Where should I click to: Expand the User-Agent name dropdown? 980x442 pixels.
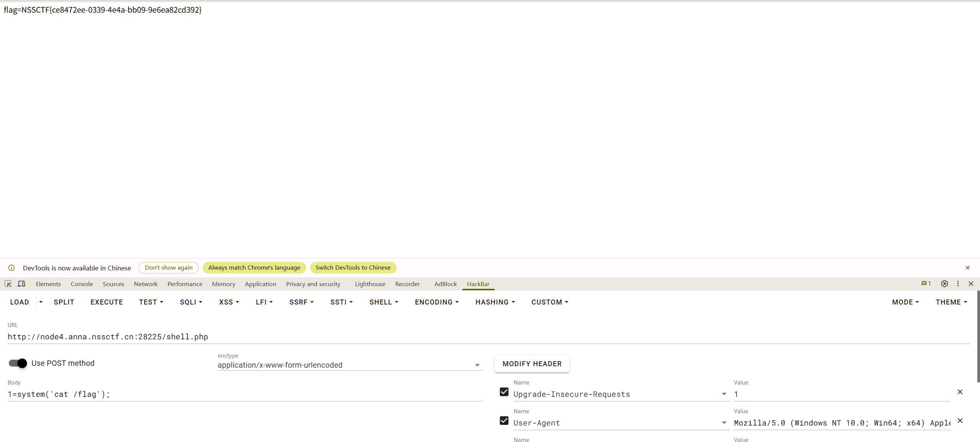pos(724,423)
